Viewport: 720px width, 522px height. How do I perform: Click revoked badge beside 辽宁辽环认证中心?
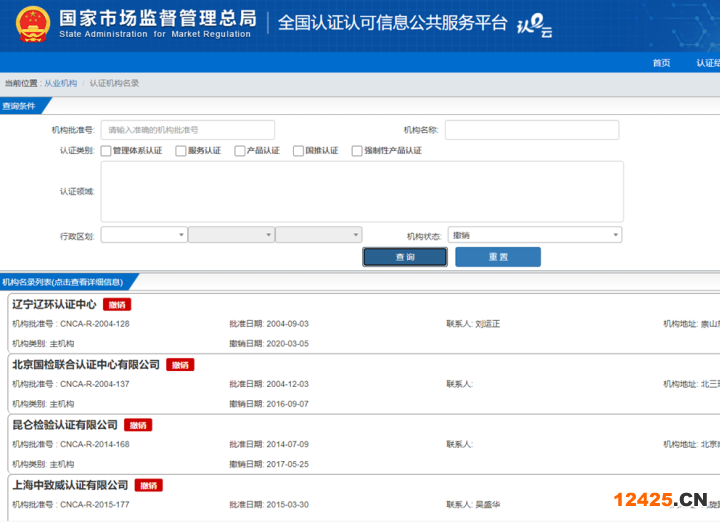click(x=116, y=305)
